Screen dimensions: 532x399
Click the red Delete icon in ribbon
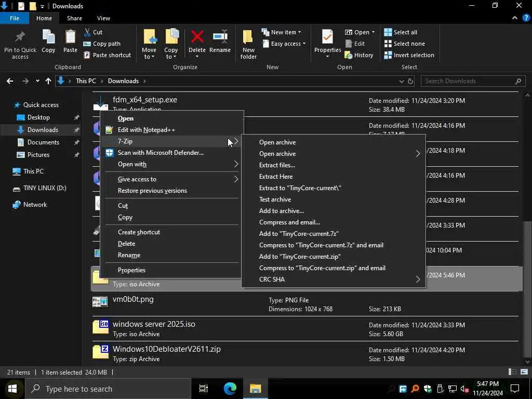tap(197, 37)
